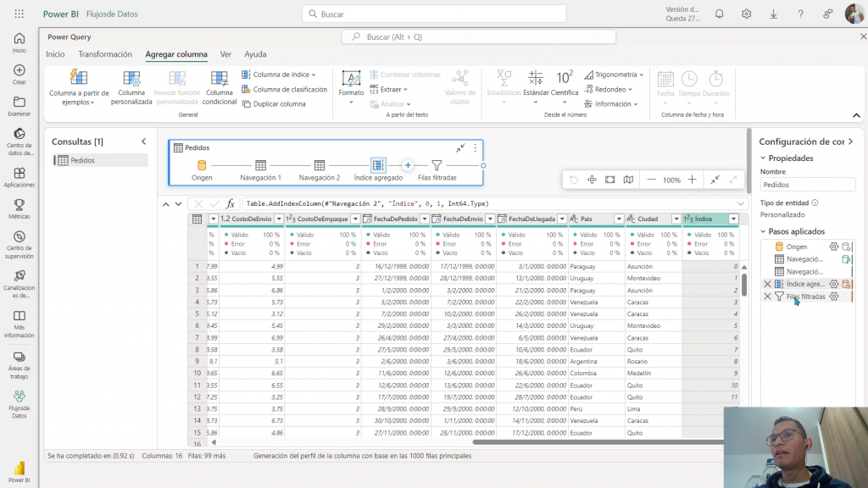Click the Power Query search box
This screenshot has height=488, width=868.
pyautogui.click(x=479, y=37)
